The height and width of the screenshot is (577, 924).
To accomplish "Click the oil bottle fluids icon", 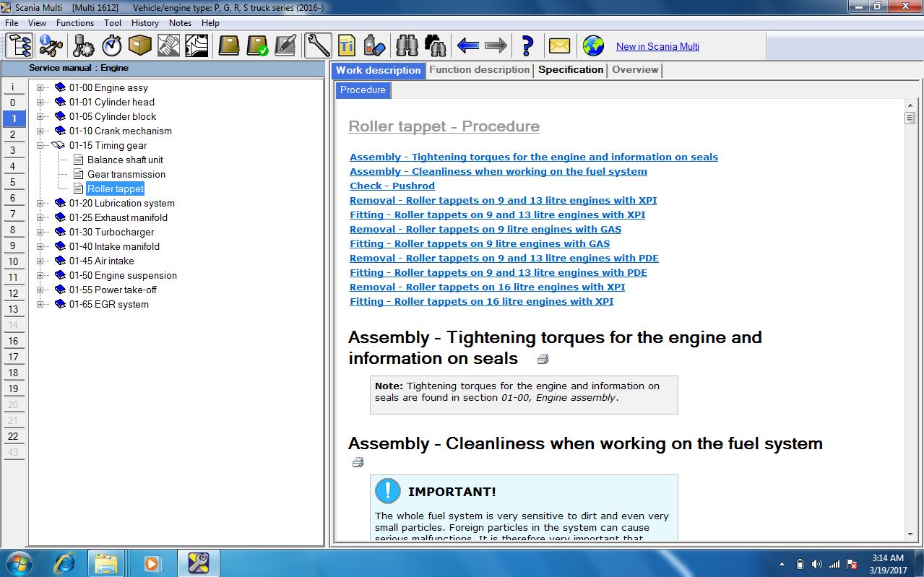I will pyautogui.click(x=374, y=46).
